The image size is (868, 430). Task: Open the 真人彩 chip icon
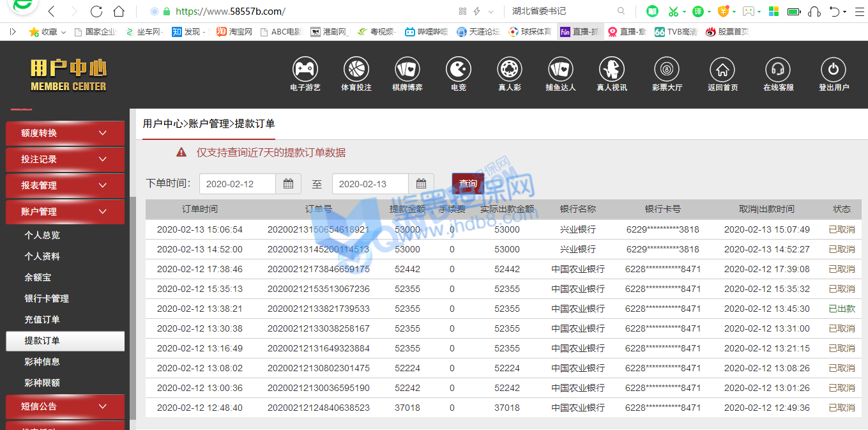pos(509,69)
